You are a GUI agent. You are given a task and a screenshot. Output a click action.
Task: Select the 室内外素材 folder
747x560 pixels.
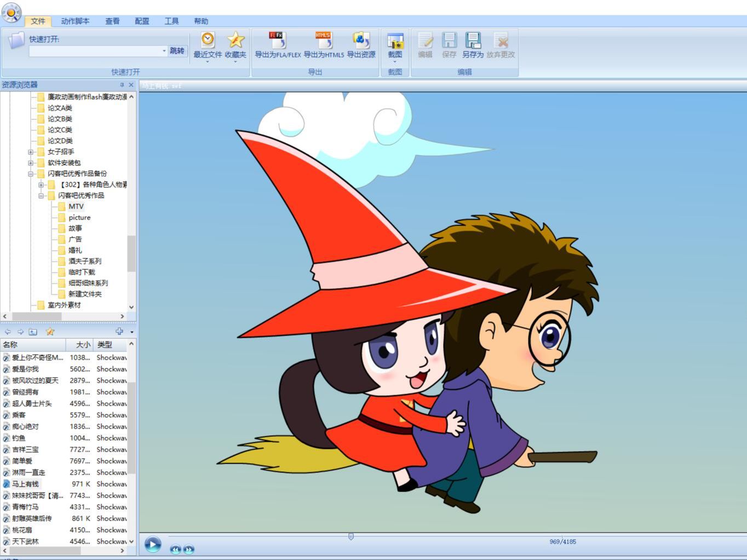coord(64,305)
